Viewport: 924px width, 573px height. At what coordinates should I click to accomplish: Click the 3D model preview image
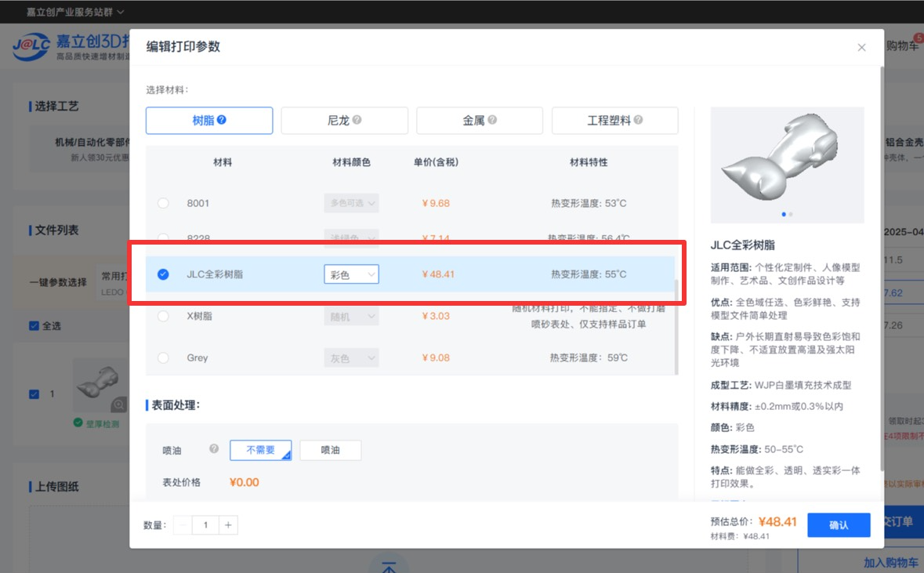(787, 164)
